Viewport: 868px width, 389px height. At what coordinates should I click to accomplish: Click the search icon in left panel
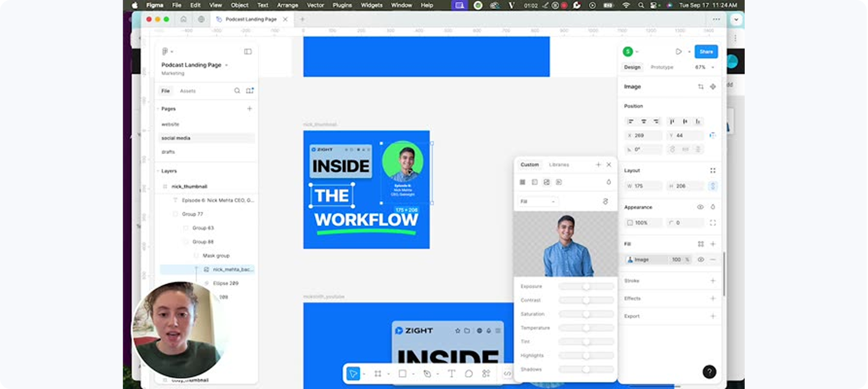click(237, 91)
